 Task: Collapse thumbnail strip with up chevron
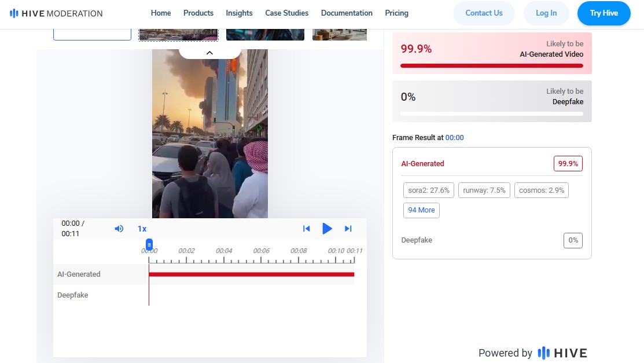click(x=209, y=53)
